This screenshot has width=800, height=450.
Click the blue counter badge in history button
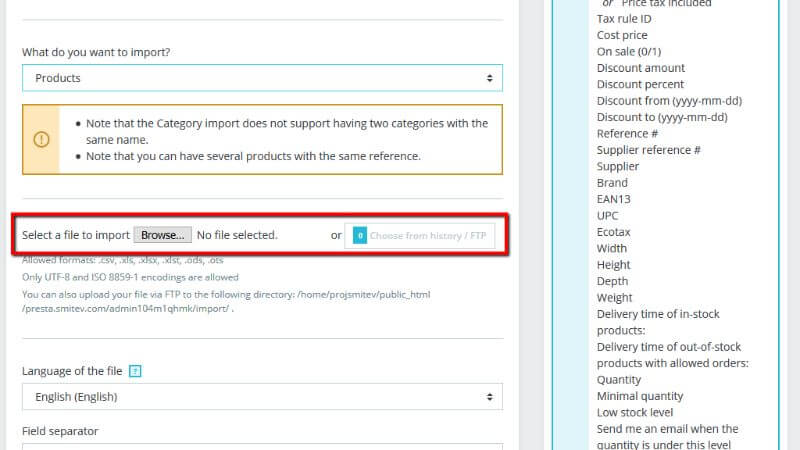click(x=360, y=235)
